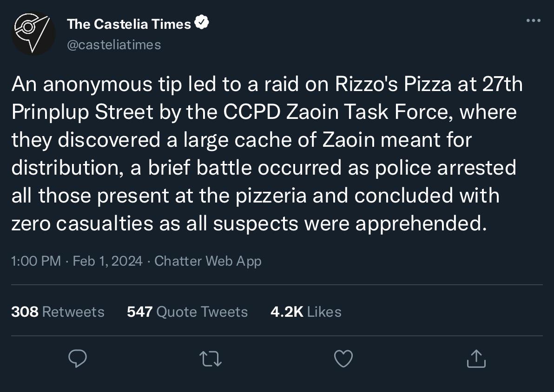Like the tweet with the heart icon
554x392 pixels.
[x=343, y=359]
